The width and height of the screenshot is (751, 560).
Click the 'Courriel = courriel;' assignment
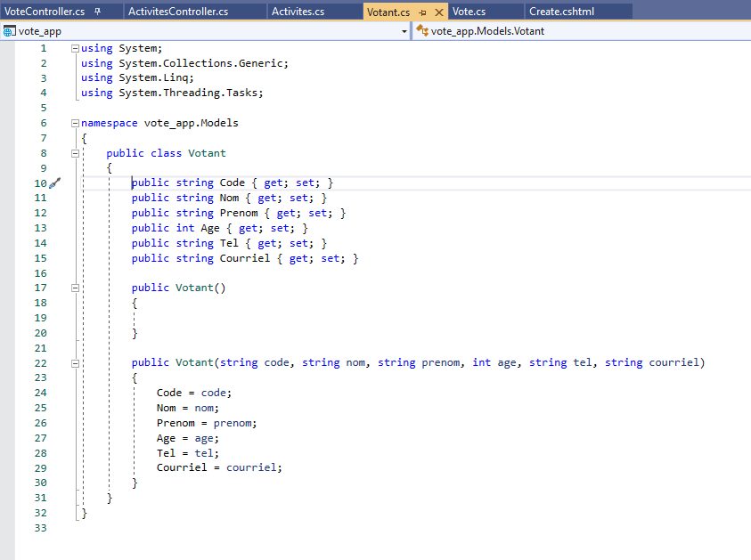(219, 467)
